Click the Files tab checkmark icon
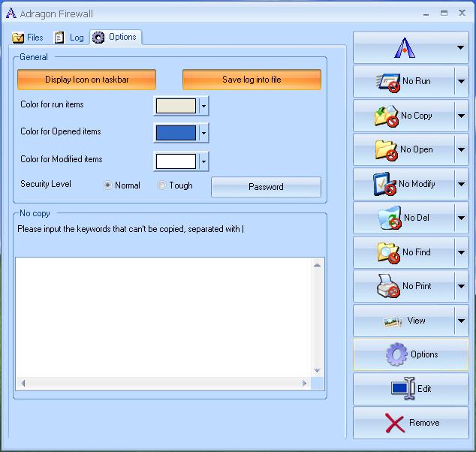Viewport: 476px width, 452px height. [x=18, y=38]
